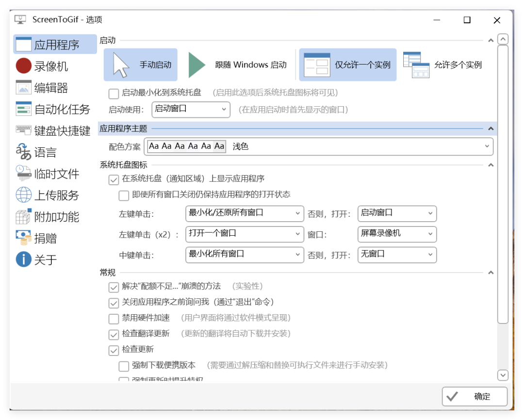Viewport: 524px width, 420px height.
Task: Collapse the 系统托盘图标 section
Action: [491, 165]
